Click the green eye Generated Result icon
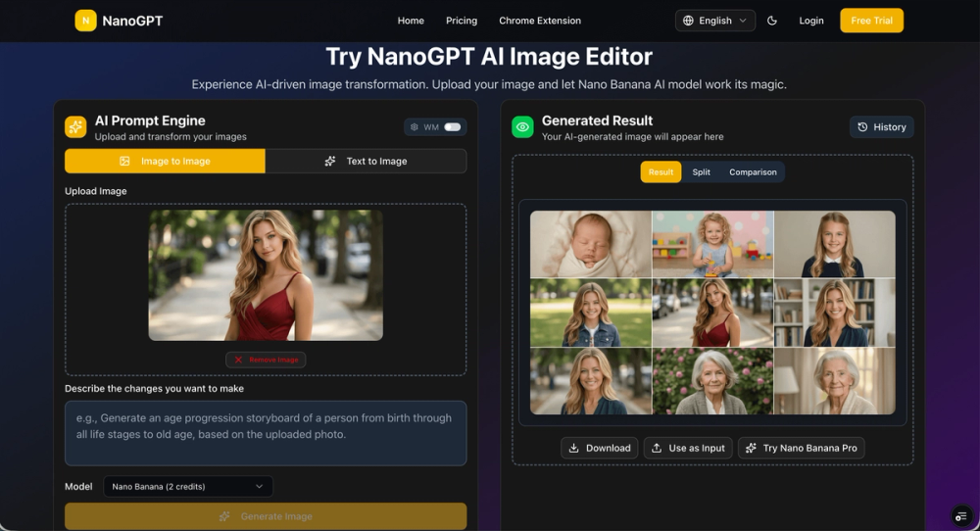 pyautogui.click(x=522, y=126)
